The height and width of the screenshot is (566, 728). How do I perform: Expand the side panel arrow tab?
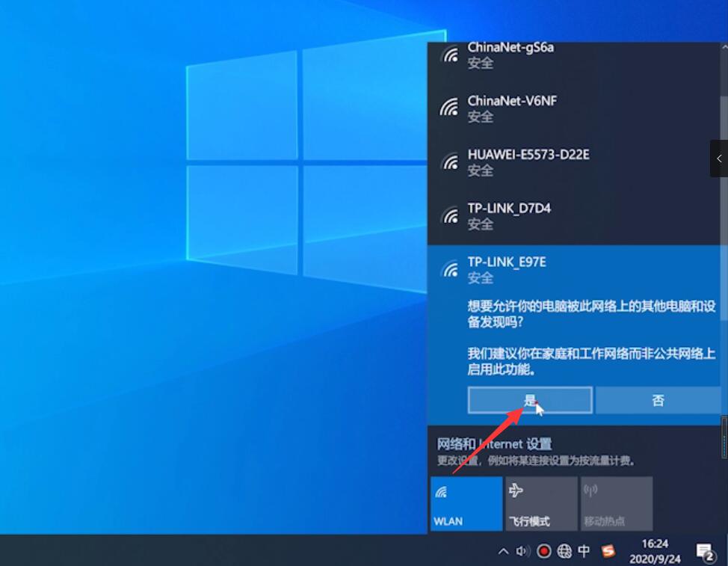(x=719, y=159)
